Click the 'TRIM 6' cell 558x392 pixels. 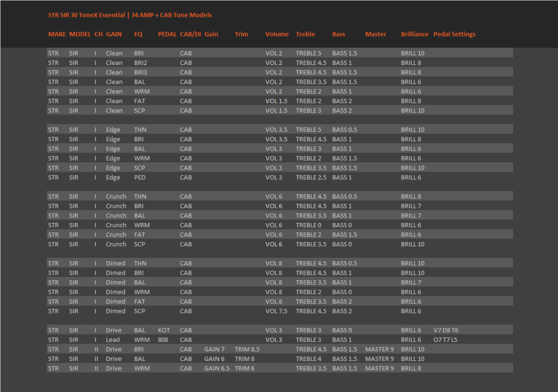tap(245, 369)
